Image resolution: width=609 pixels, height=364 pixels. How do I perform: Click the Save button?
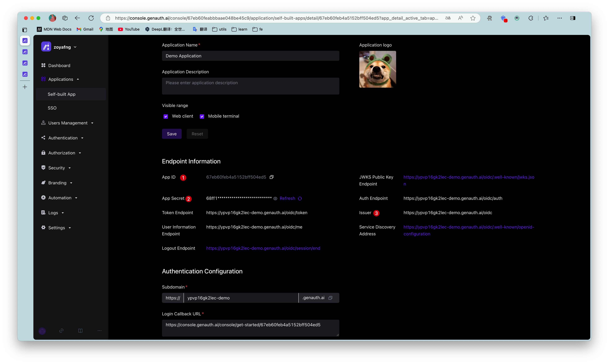[172, 134]
